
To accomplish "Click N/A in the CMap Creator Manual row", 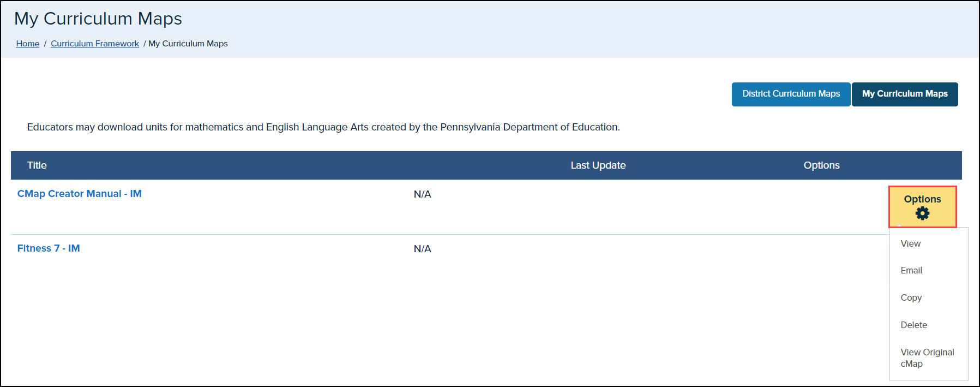I will pos(422,194).
